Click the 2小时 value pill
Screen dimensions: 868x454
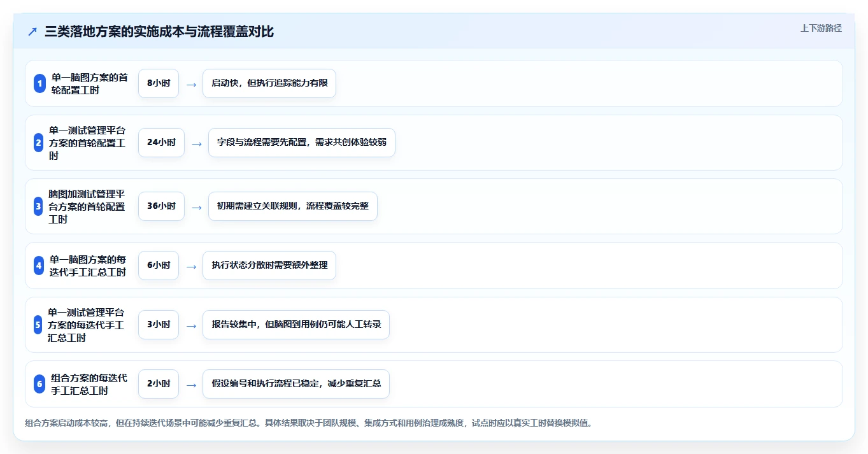point(159,384)
